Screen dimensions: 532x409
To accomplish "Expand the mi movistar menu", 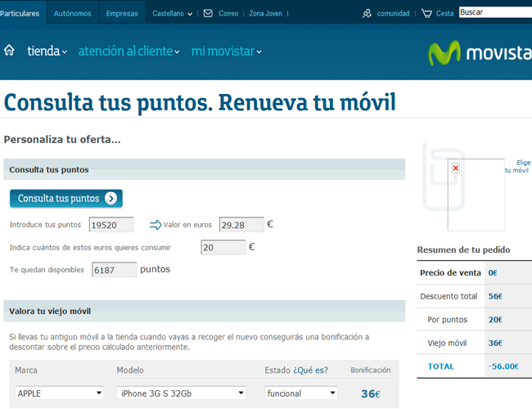I will [226, 52].
